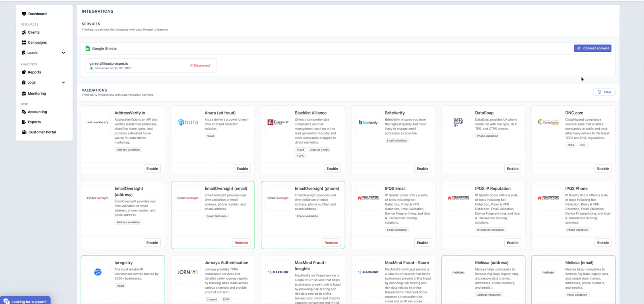Click the Jornaya Authentication title
The image size is (644, 304).
tap(226, 263)
